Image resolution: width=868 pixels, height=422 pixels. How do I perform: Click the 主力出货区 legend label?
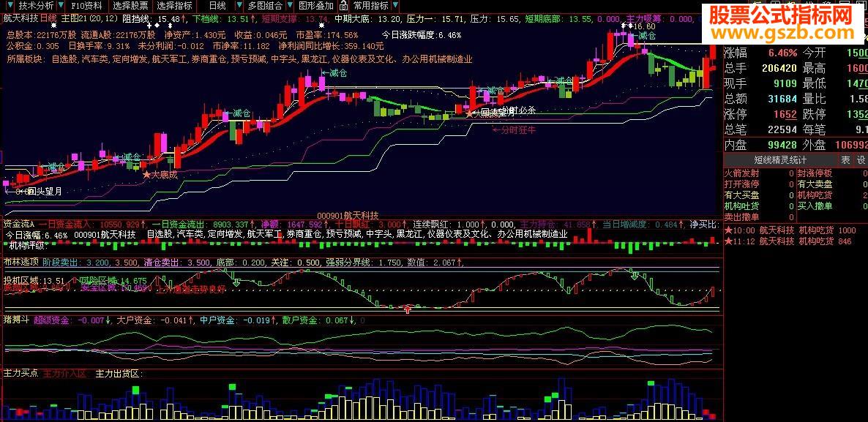pos(119,374)
